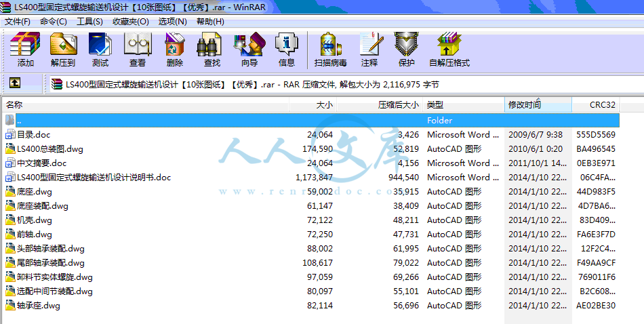
Task: Click the Folder type cell of '..' row
Action: click(x=439, y=121)
